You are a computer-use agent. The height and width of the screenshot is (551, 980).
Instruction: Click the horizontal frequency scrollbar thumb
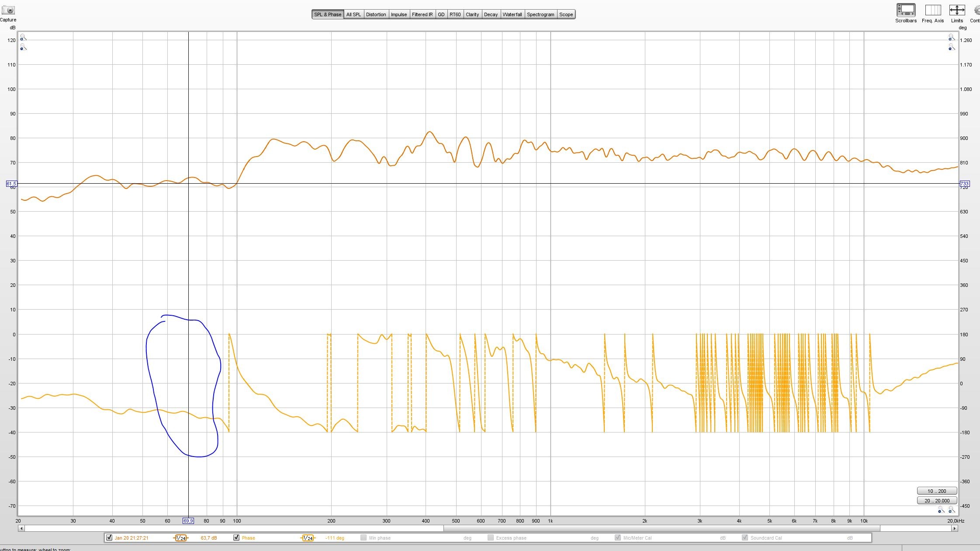click(661, 528)
